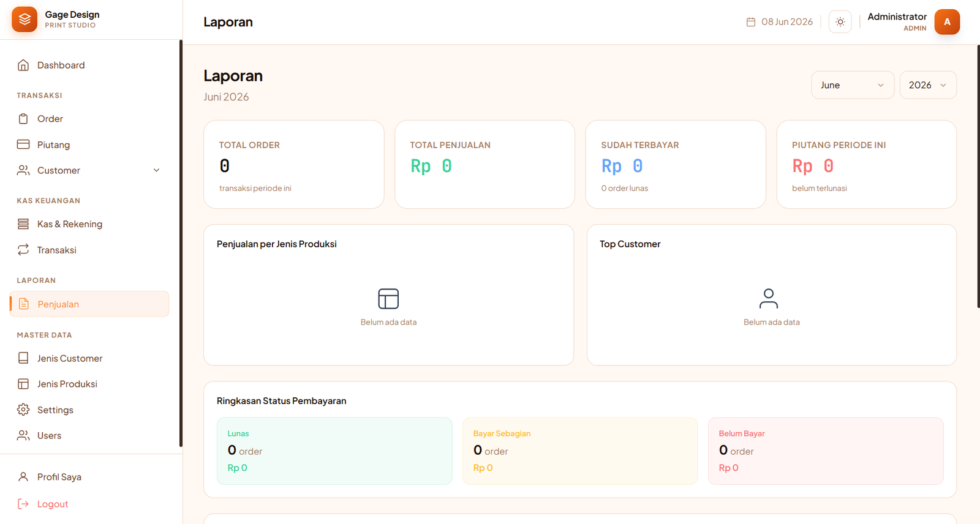Click the Order clipboard icon
Viewport: 980px width, 524px height.
click(23, 119)
